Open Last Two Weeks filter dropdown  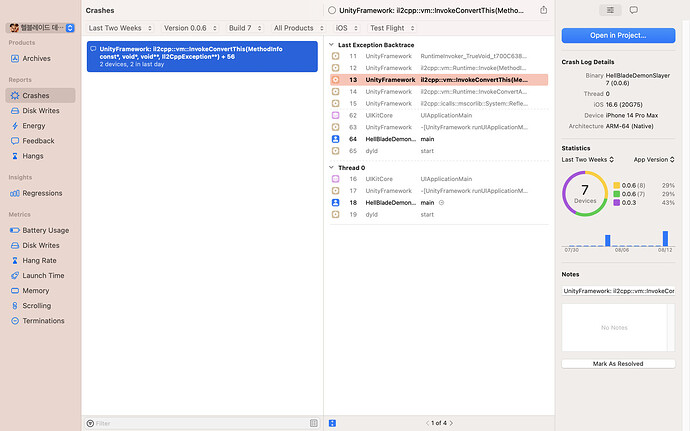click(x=120, y=28)
